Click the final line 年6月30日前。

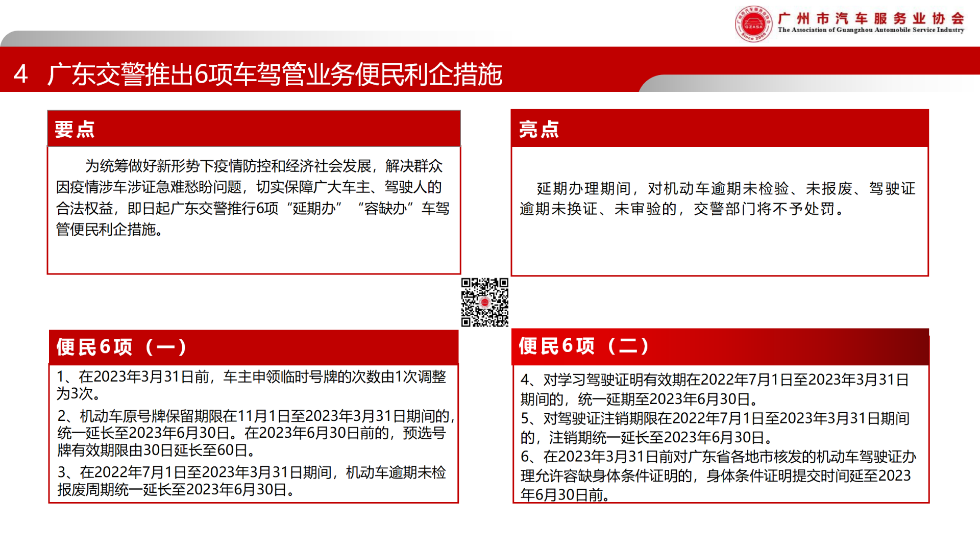click(565, 494)
